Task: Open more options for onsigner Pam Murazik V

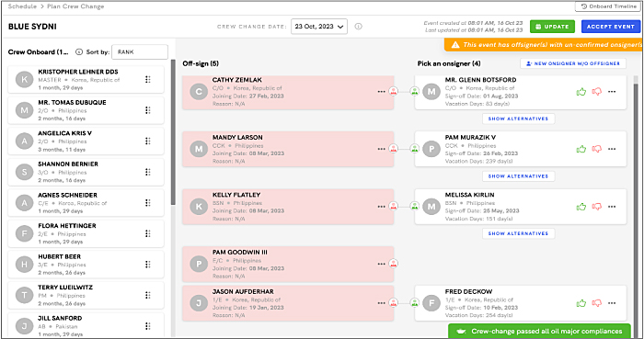Action: coord(612,149)
